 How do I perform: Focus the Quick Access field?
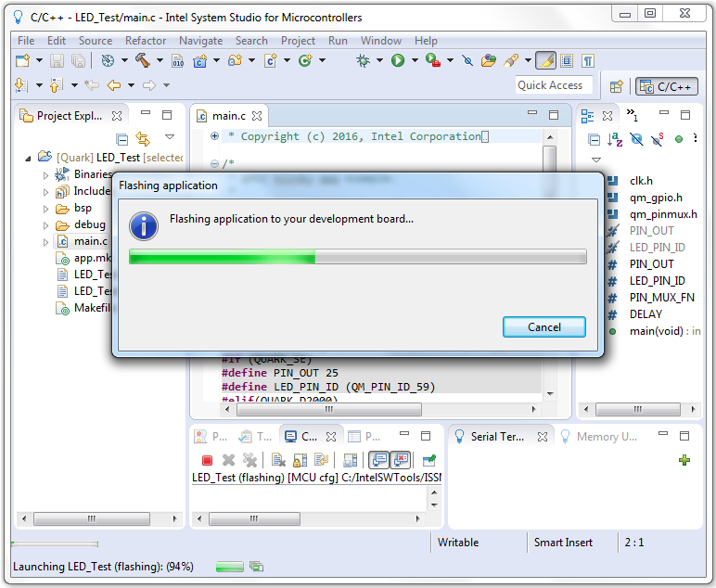click(x=554, y=85)
